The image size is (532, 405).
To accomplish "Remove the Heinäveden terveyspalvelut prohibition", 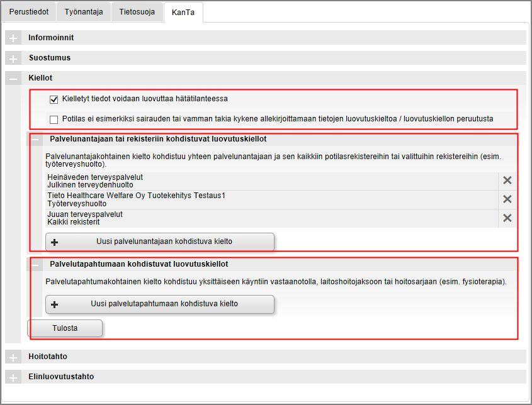I will point(507,180).
